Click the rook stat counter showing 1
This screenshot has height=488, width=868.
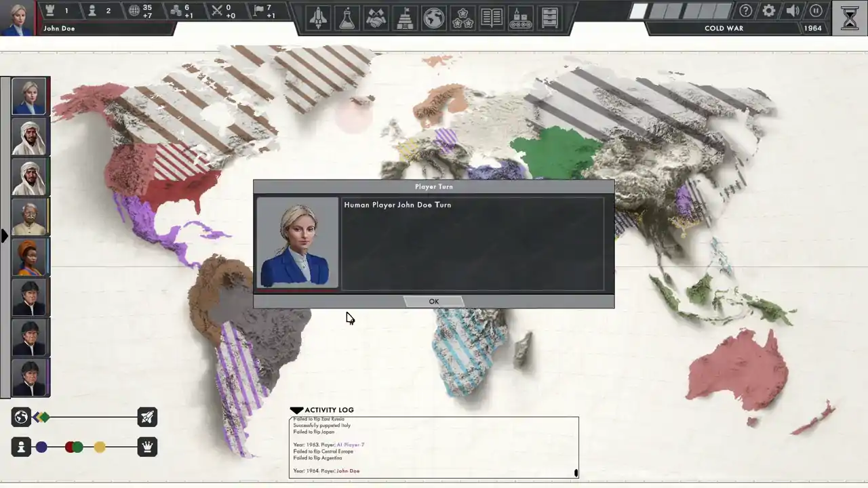tap(57, 11)
